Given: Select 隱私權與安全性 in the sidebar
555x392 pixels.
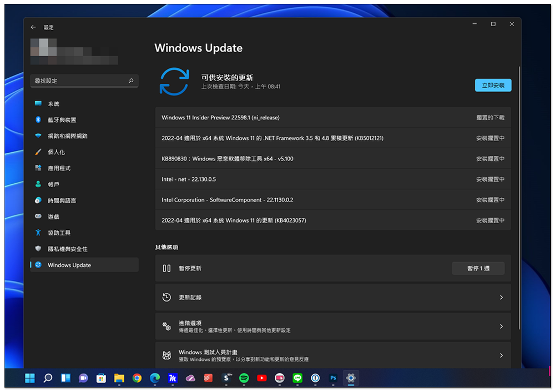Looking at the screenshot, I should 84,249.
